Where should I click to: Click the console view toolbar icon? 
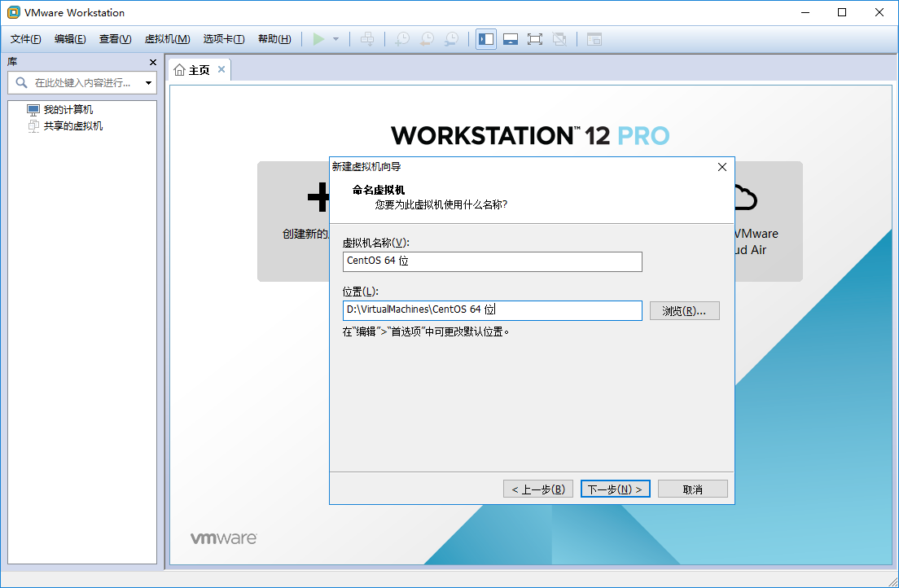[594, 39]
